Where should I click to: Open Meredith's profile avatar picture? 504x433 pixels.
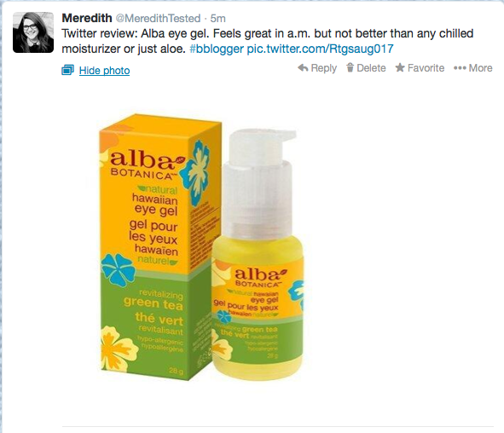coord(33,32)
